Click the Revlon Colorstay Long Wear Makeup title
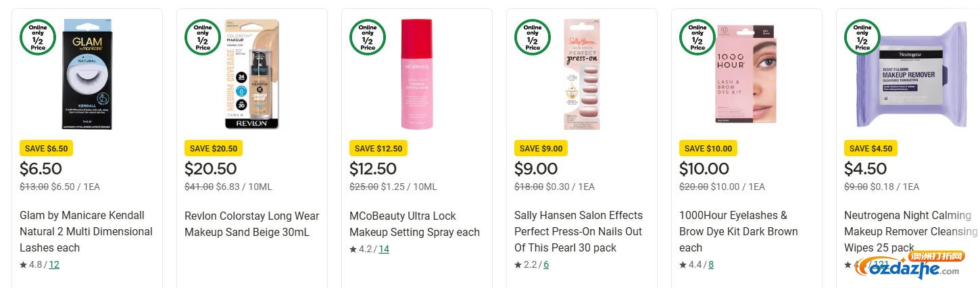The width and height of the screenshot is (980, 288). (251, 224)
